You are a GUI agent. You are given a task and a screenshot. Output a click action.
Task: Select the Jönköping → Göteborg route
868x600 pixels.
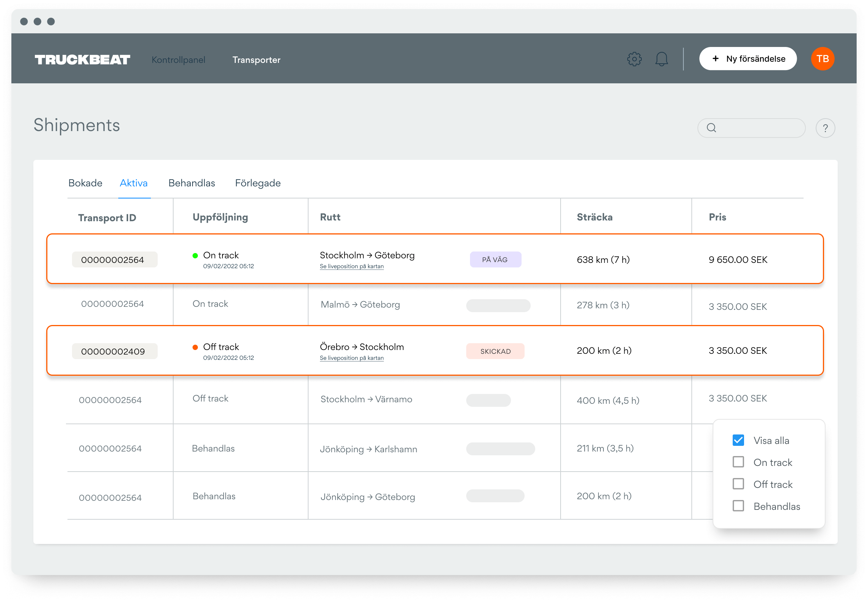coord(368,497)
